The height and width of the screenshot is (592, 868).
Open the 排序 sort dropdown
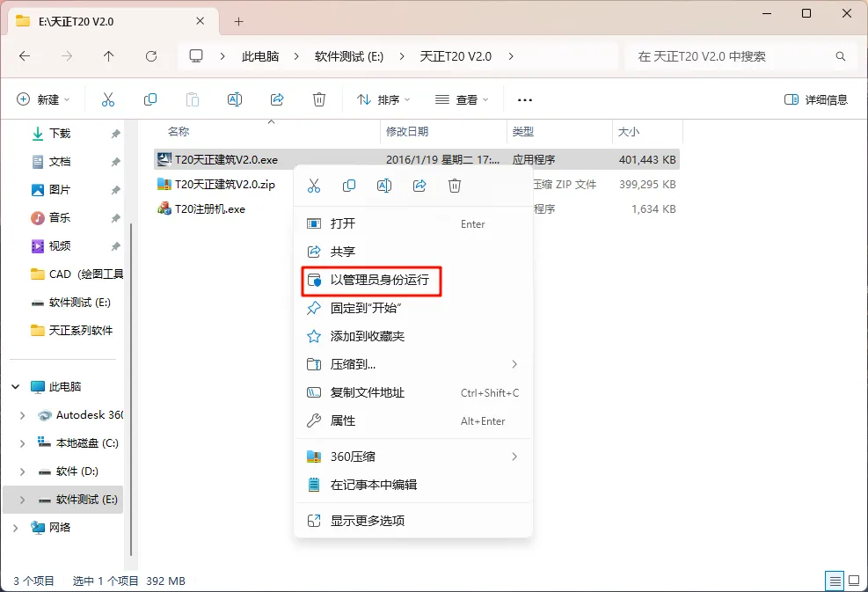pyautogui.click(x=383, y=99)
